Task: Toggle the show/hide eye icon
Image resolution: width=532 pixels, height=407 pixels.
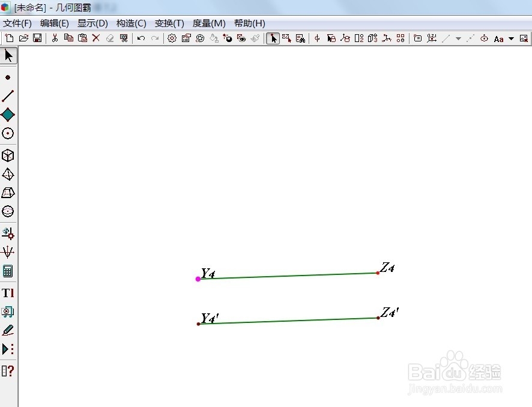Action: [x=241, y=38]
